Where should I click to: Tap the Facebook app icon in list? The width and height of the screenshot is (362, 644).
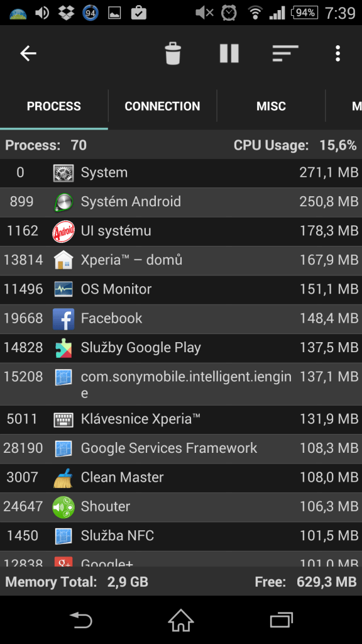point(63,319)
